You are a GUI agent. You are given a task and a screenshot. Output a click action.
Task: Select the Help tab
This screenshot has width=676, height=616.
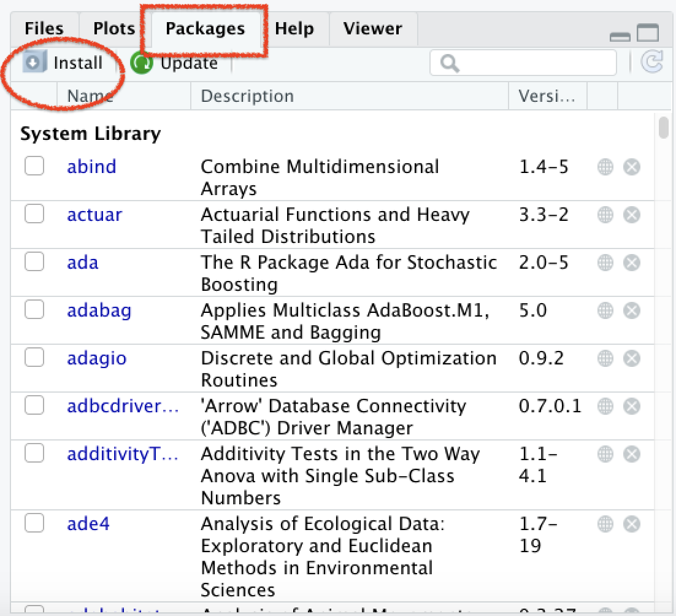coord(294,29)
